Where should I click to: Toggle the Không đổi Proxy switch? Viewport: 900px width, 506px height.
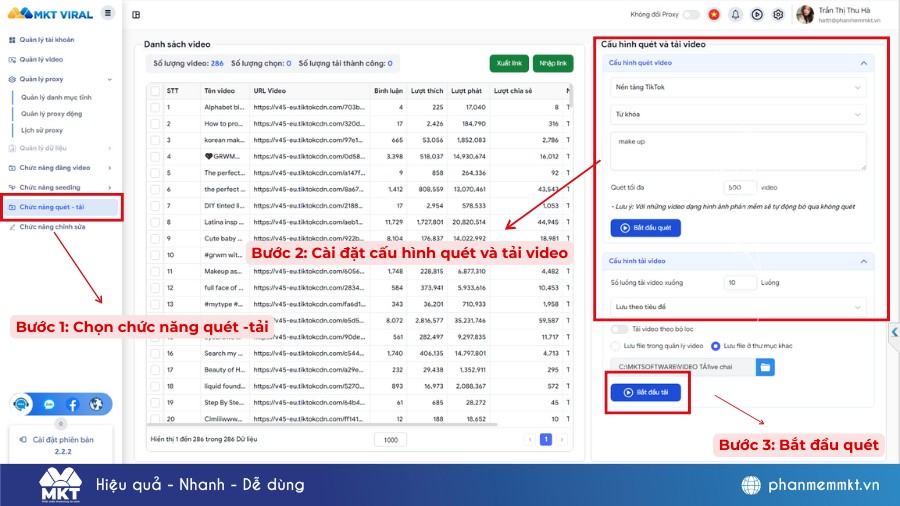coord(690,14)
